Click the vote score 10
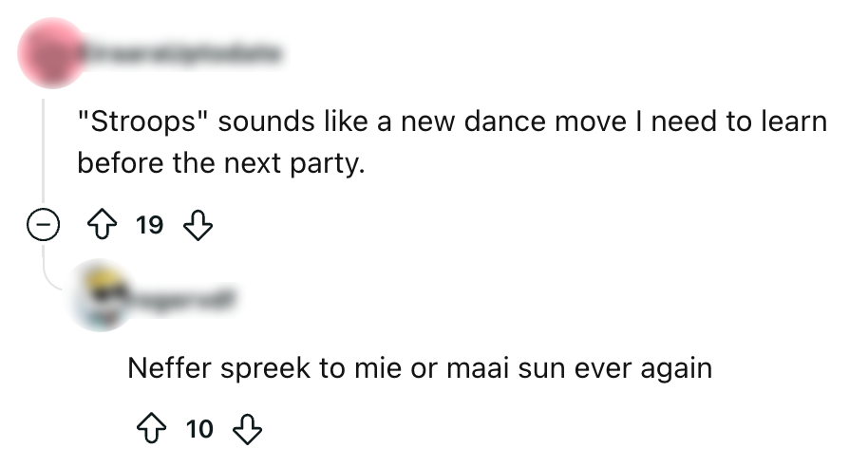 [200, 429]
